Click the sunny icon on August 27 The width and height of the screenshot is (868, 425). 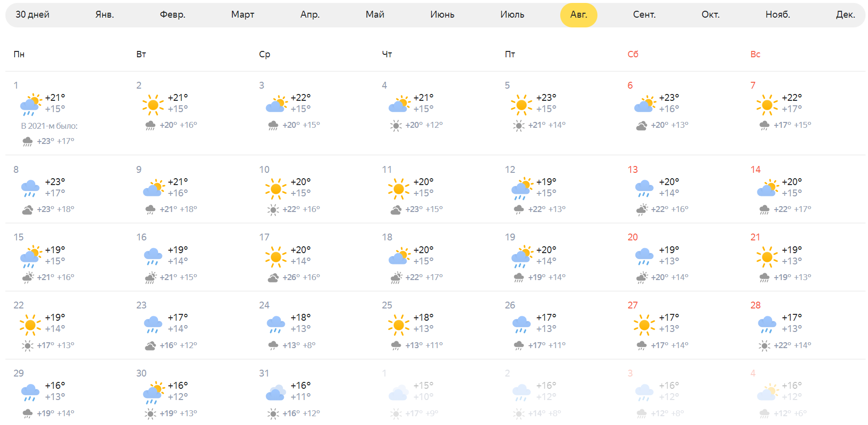click(x=644, y=324)
